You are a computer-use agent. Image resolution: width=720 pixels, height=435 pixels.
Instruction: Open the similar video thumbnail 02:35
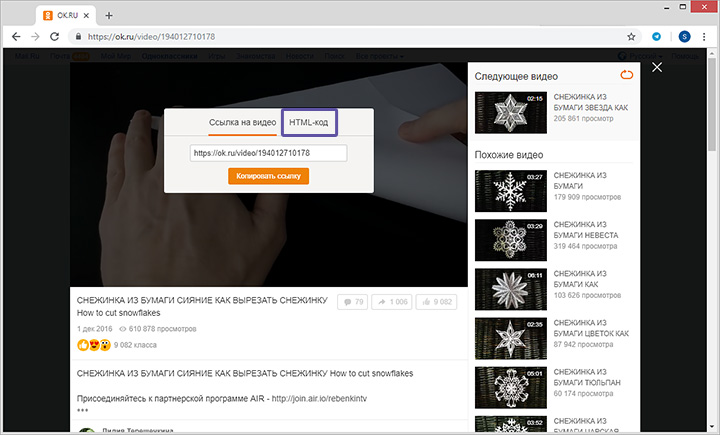click(x=511, y=339)
